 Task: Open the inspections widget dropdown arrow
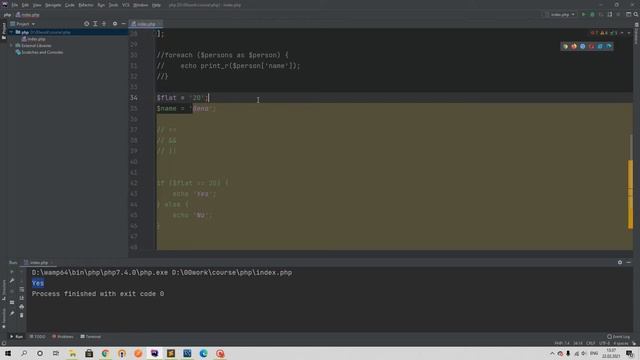[629, 33]
